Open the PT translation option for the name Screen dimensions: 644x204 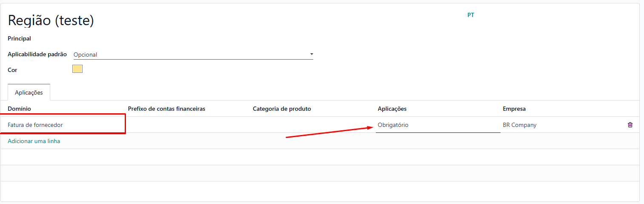(471, 15)
